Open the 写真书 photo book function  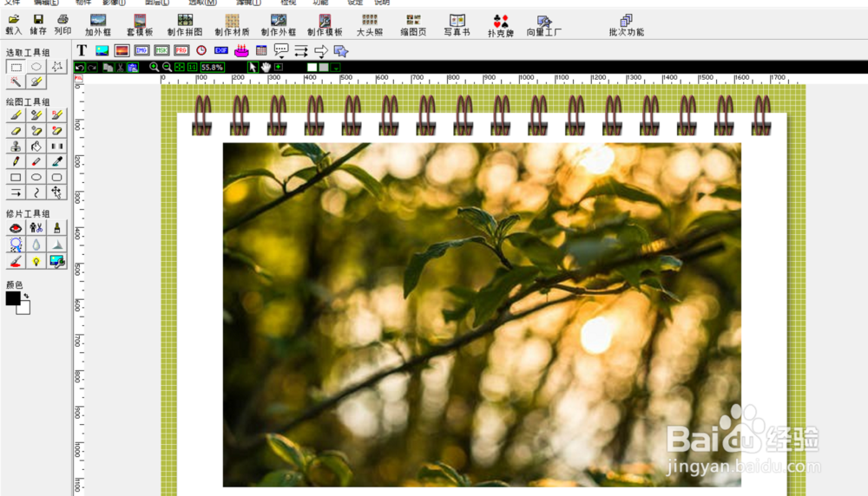(457, 25)
